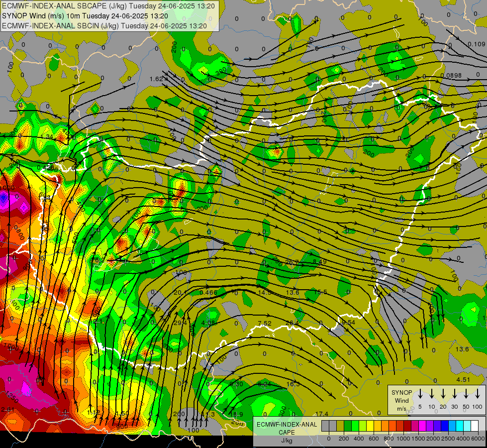
Task: Click 'ECMWF-INDEX-ANAL CAPE' legend label
Action: click(287, 429)
